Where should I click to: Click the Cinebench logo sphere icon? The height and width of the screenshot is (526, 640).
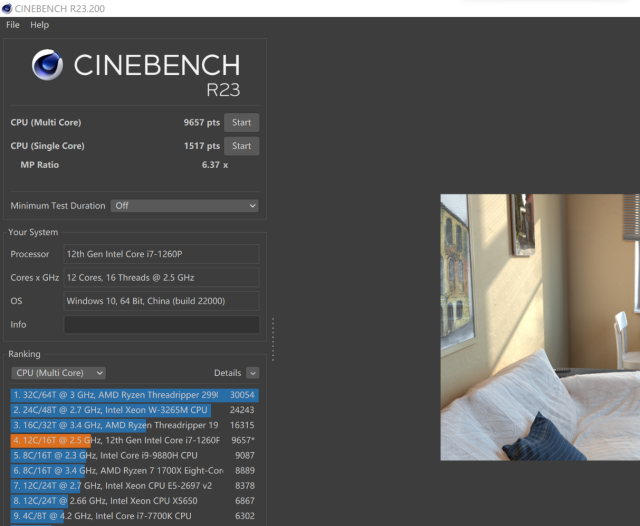[47, 65]
